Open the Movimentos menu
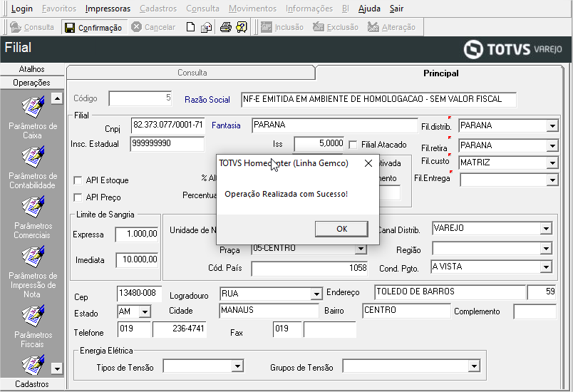573x392 pixels. tap(252, 9)
